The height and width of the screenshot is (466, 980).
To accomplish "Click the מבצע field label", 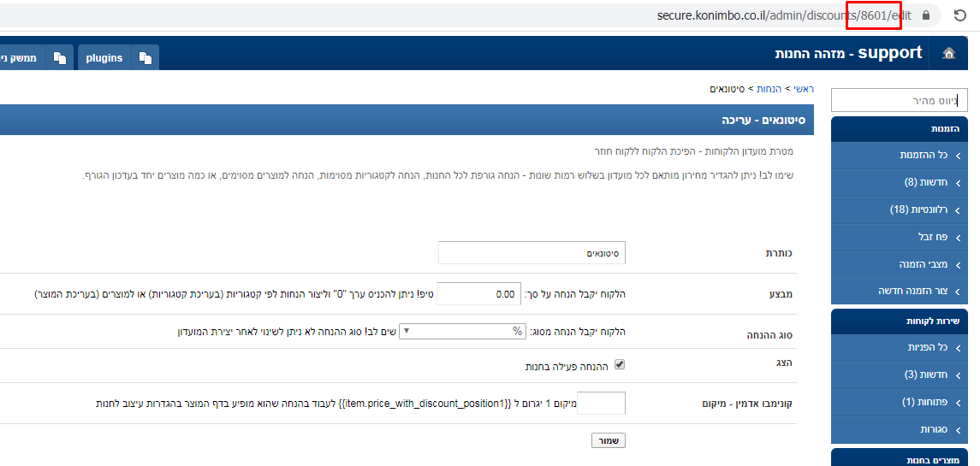I will (x=780, y=293).
